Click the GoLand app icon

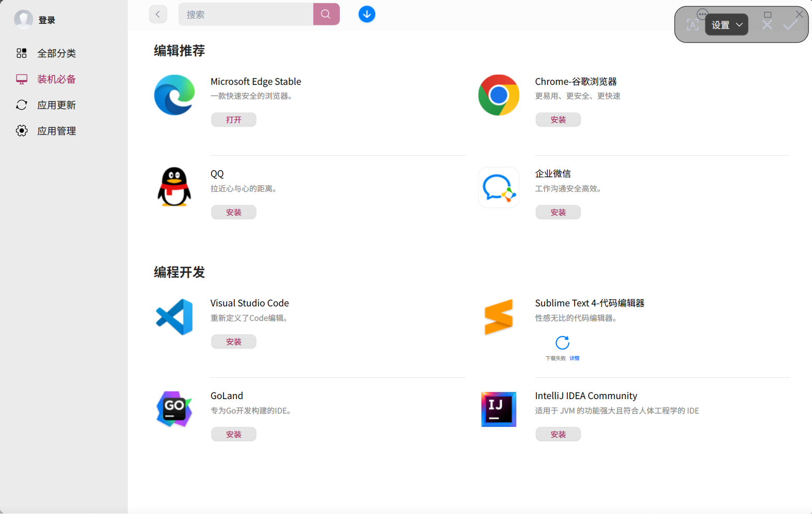(x=174, y=409)
